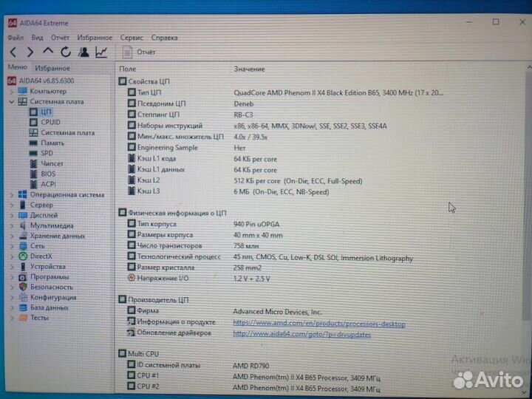Viewport: 532px width, 399px height.
Task: Click the Сеть network icon
Action: (x=23, y=246)
